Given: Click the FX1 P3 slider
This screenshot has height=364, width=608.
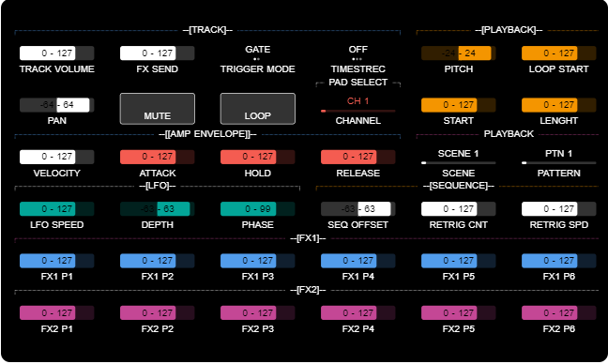Looking at the screenshot, I should pyautogui.click(x=257, y=261).
